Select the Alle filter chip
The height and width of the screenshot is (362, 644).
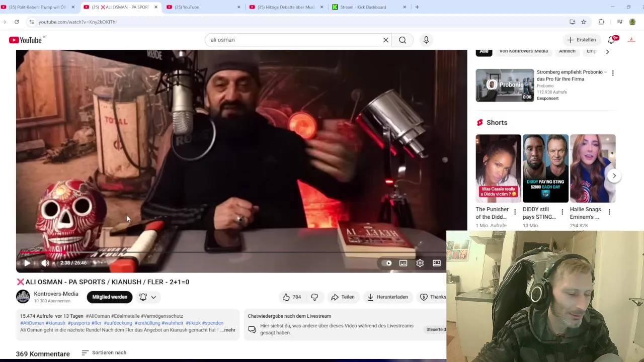pyautogui.click(x=484, y=51)
